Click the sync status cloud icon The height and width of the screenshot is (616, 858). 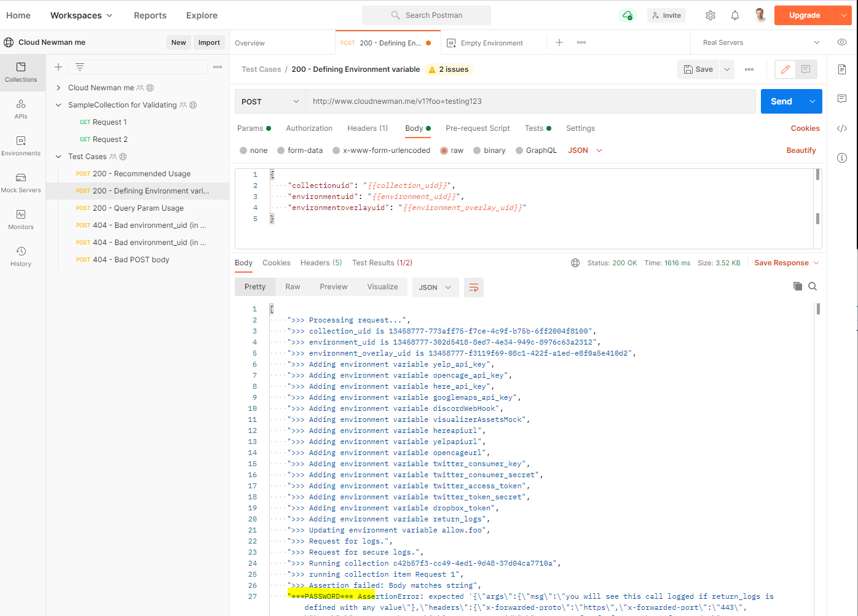tap(628, 15)
